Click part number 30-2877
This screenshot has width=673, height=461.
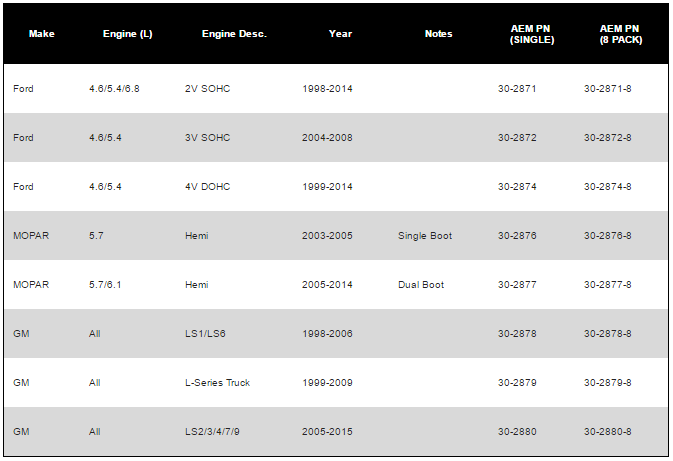point(517,285)
